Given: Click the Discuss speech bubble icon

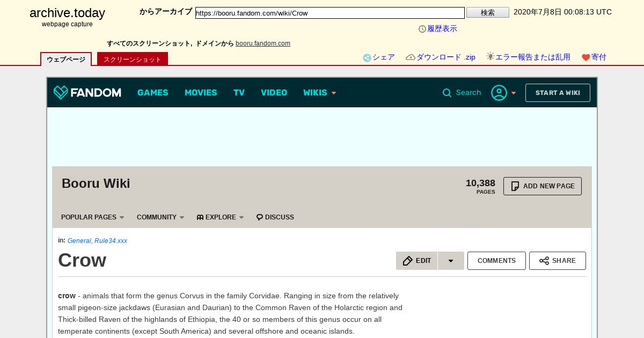Looking at the screenshot, I should coord(260,217).
